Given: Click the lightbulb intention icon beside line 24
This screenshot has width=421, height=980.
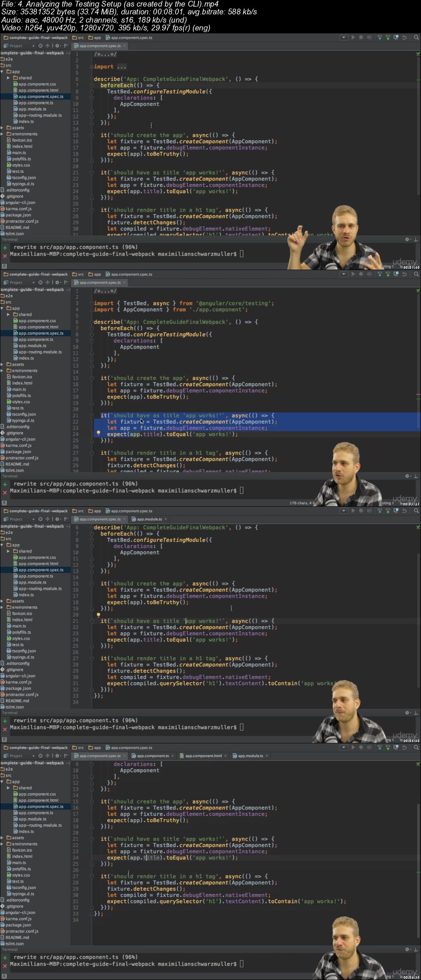Looking at the screenshot, I should point(98,433).
